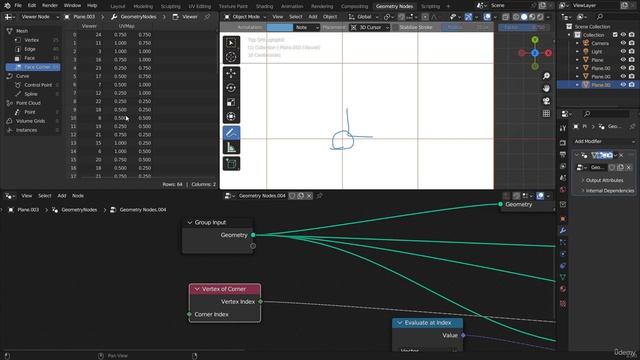Open the File menu

(x=18, y=6)
